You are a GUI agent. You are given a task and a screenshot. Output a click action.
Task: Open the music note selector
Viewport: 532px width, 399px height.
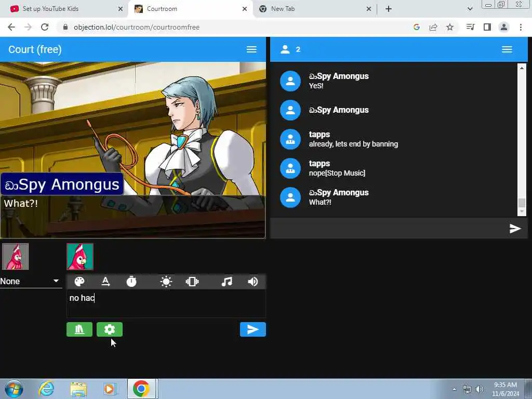click(x=227, y=282)
